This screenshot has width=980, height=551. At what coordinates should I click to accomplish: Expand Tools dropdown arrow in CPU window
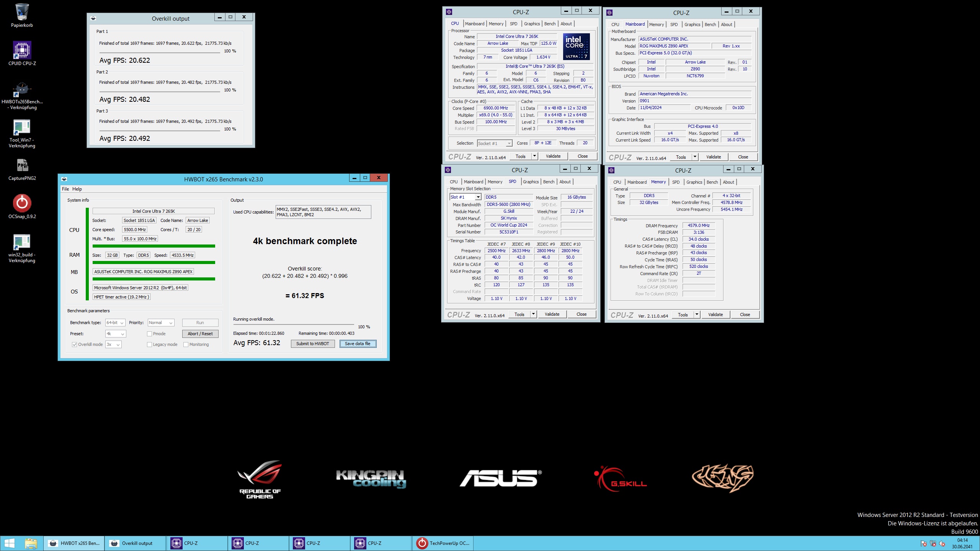tap(534, 156)
